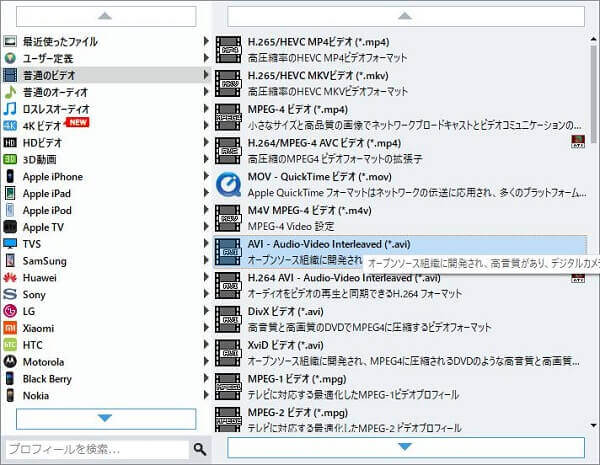The image size is (600, 465).
Task: Click the HTC logo icon
Action: pos(10,345)
